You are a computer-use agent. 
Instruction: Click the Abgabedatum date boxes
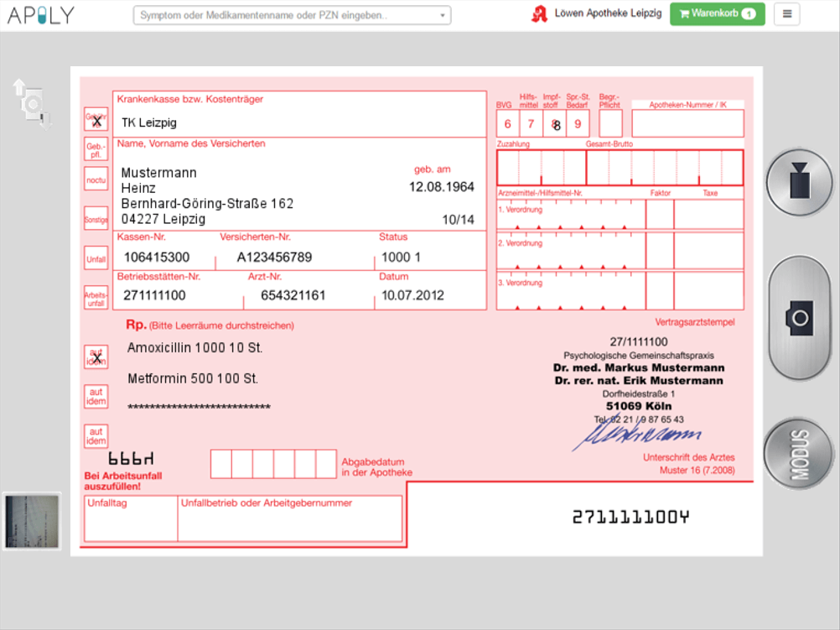tap(273, 464)
